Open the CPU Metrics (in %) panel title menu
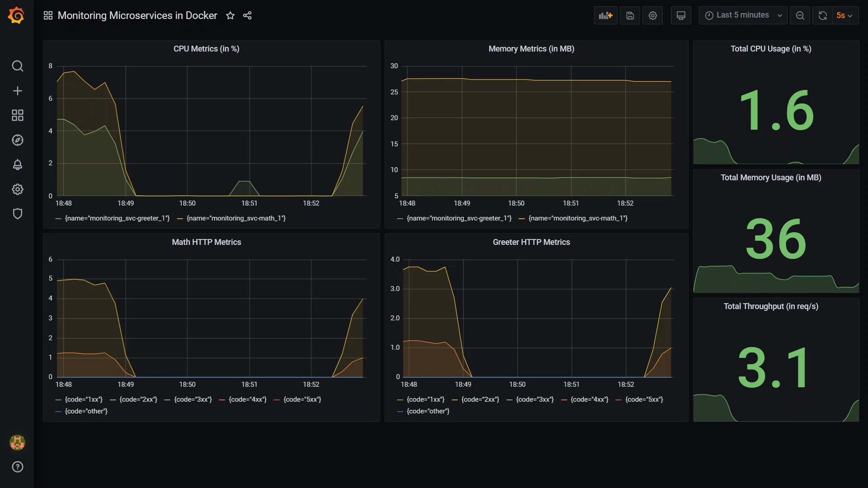Image resolution: width=868 pixels, height=488 pixels. click(x=206, y=49)
